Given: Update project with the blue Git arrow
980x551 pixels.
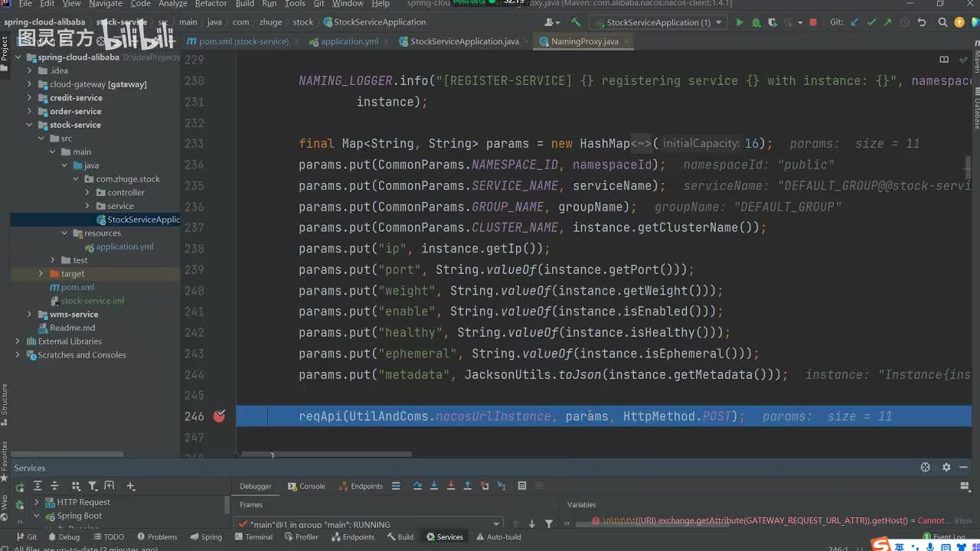Looking at the screenshot, I should point(854,22).
